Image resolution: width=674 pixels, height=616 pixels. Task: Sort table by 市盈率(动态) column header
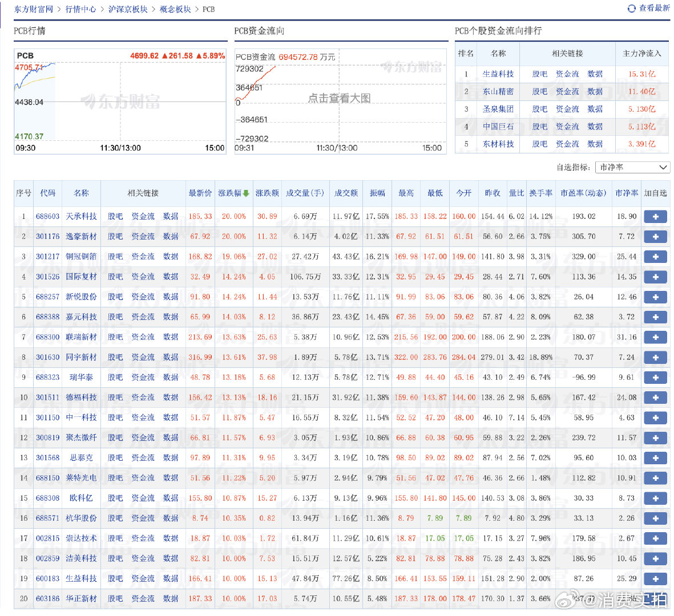pyautogui.click(x=583, y=193)
